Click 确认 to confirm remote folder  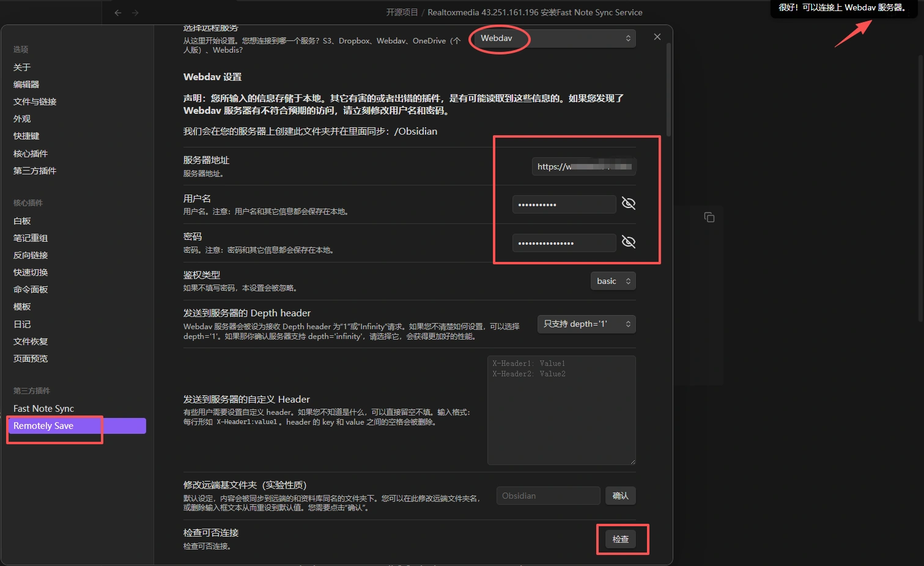(x=620, y=496)
